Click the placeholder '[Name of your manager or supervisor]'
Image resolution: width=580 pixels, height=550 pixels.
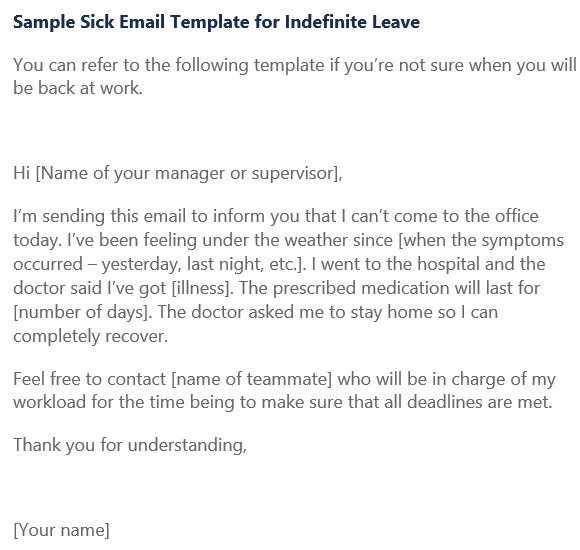[188, 174]
